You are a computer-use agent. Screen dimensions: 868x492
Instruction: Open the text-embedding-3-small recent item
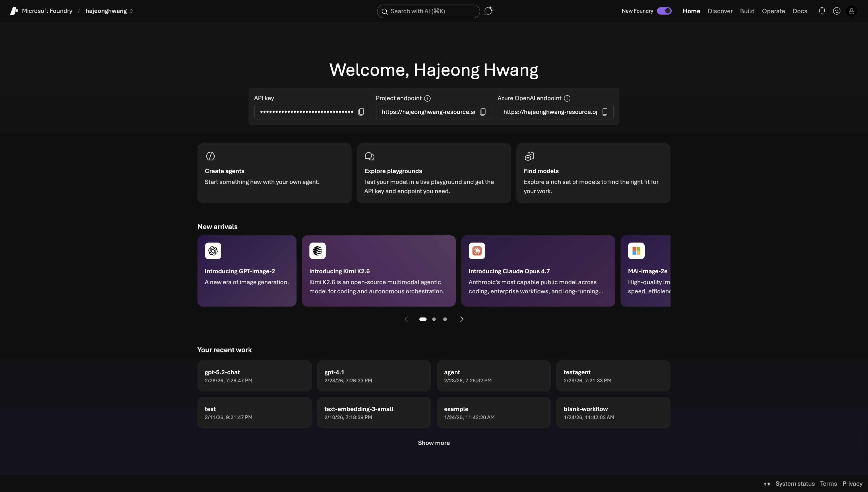click(374, 412)
